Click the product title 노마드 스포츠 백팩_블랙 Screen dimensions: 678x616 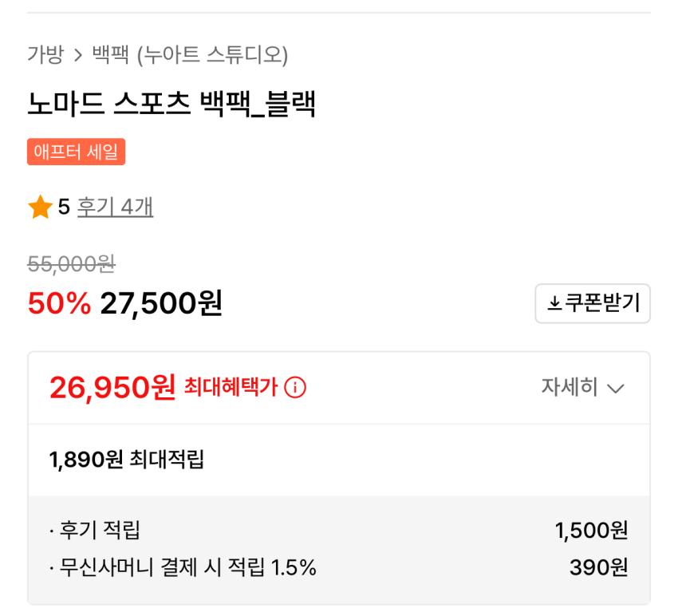click(171, 105)
